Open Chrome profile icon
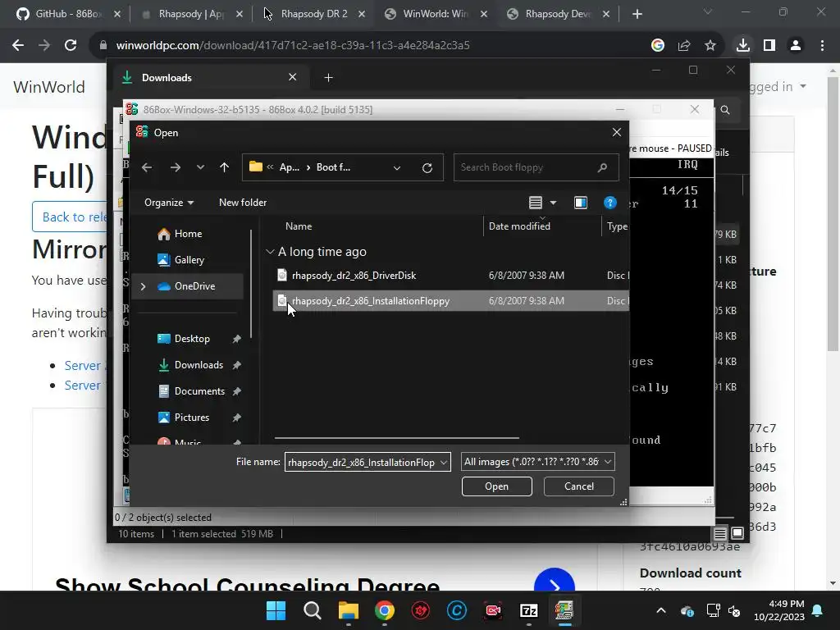Screen dimensions: 840x630 pos(796,46)
